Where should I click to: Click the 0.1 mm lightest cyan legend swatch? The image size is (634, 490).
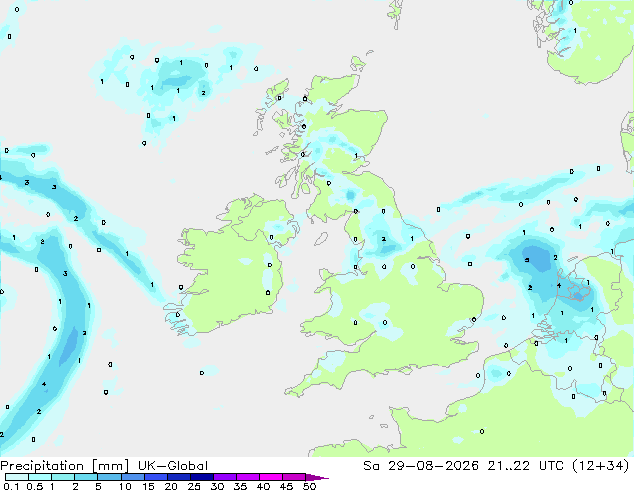17,477
